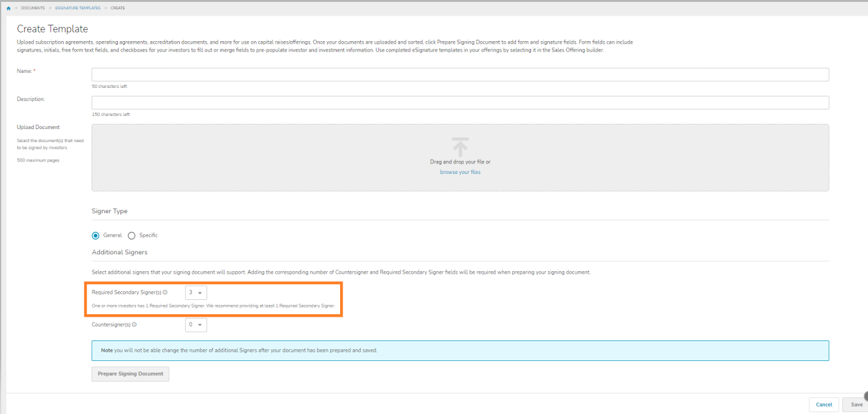Click the Specific radio option label text
This screenshot has width=868, height=414.
point(149,236)
